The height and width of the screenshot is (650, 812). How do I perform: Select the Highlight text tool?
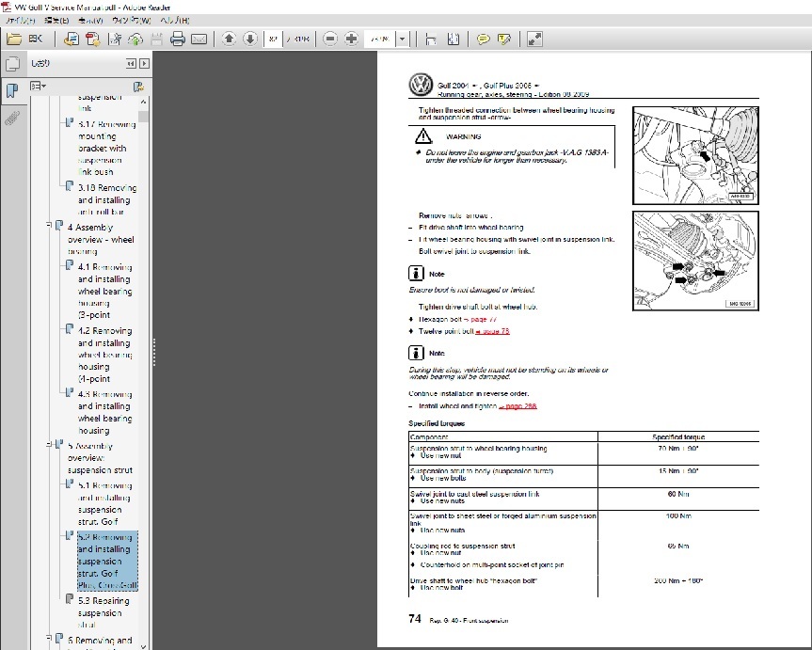tap(504, 39)
